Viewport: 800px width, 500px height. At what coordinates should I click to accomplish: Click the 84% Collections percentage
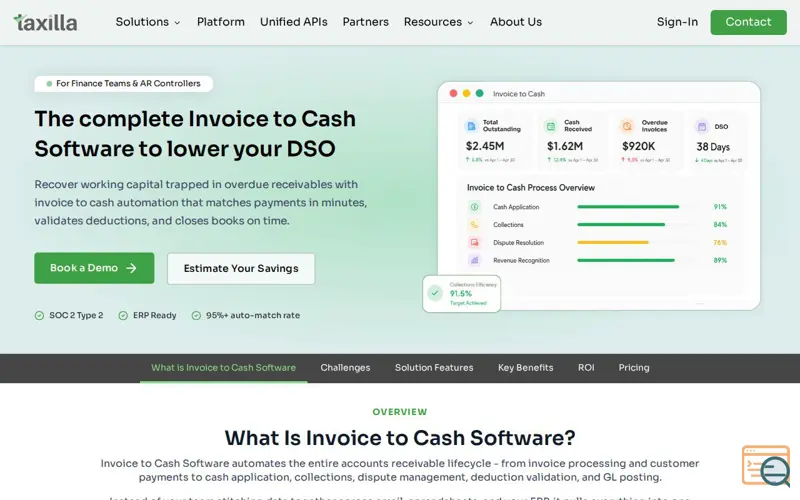point(720,224)
